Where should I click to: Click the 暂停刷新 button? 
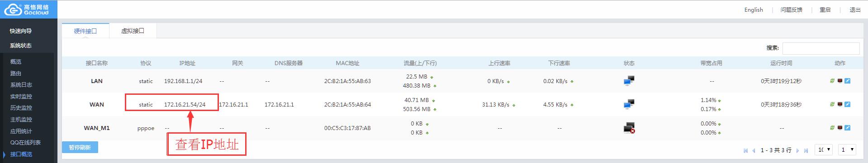pyautogui.click(x=80, y=147)
